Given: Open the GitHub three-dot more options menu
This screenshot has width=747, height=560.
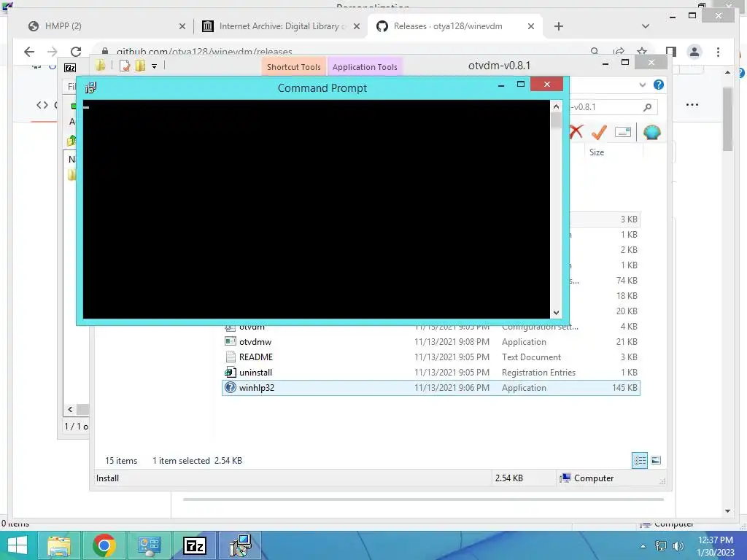Looking at the screenshot, I should click(692, 105).
